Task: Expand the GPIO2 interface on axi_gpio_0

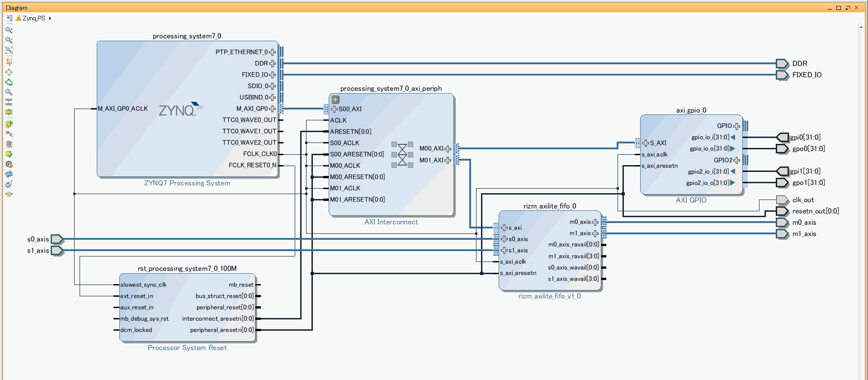Action: coord(736,160)
